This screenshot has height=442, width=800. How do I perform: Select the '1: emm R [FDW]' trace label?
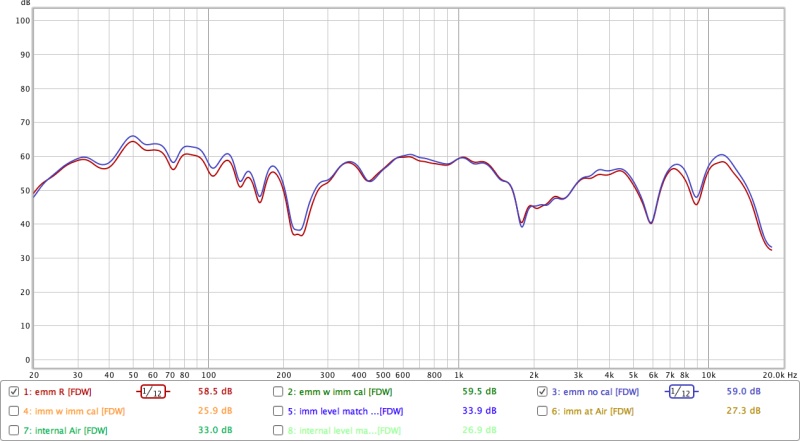(58, 392)
